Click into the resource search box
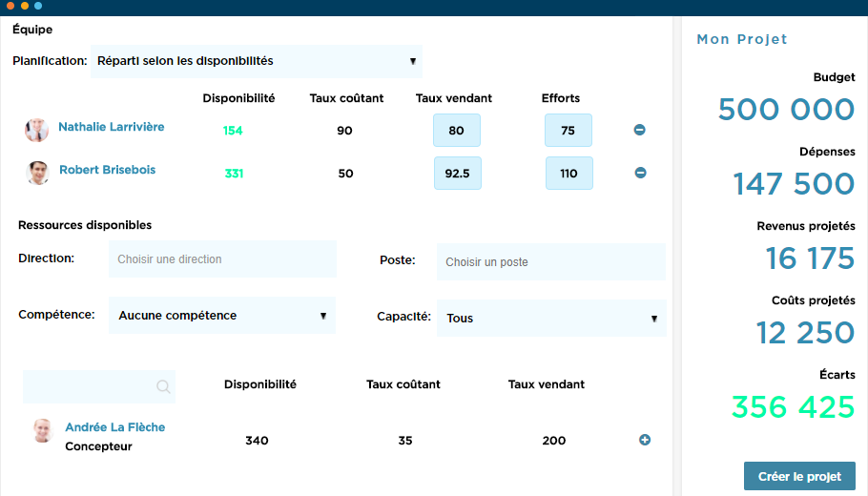The image size is (868, 496). coord(99,386)
